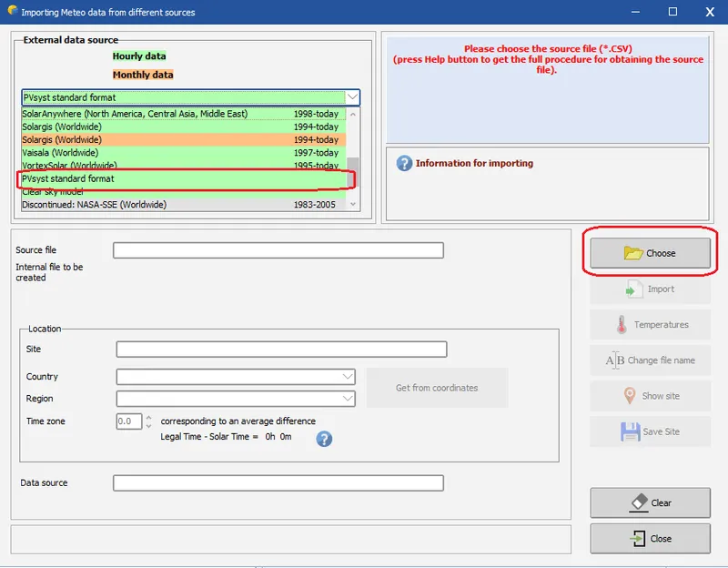The height and width of the screenshot is (568, 728).
Task: Decrease the Time zone spinner value
Action: pos(148,425)
